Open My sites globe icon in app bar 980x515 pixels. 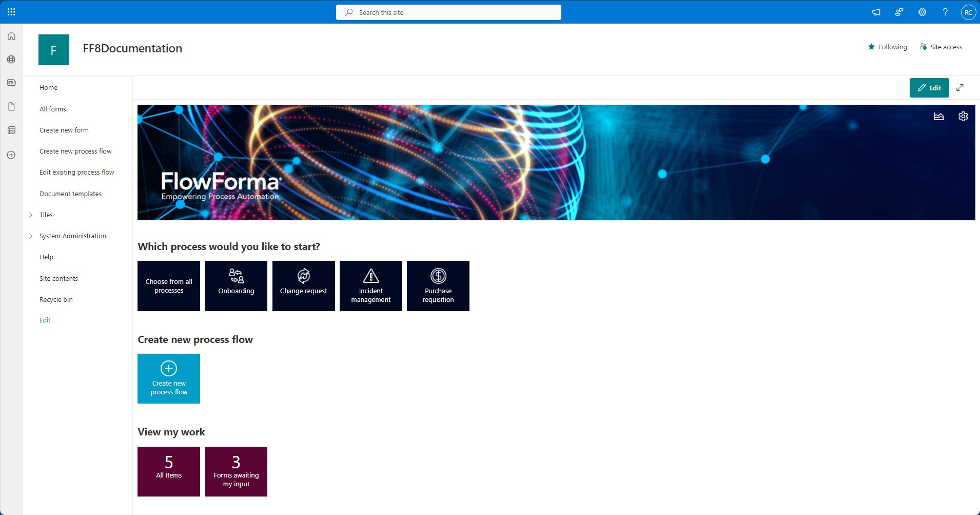tap(11, 60)
